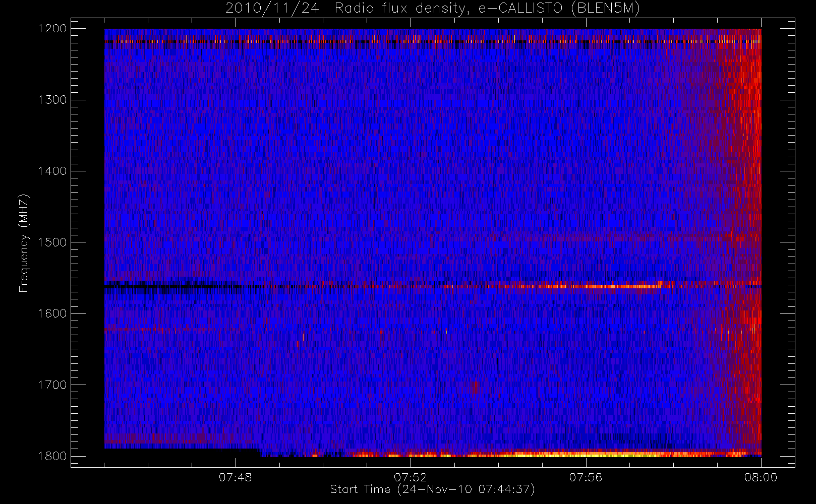Select the 1500 frequency tick label
The image size is (816, 504).
pyautogui.click(x=52, y=242)
